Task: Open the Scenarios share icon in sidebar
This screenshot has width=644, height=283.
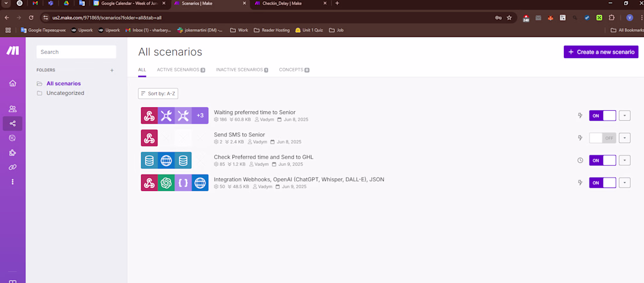Action: coord(13,124)
